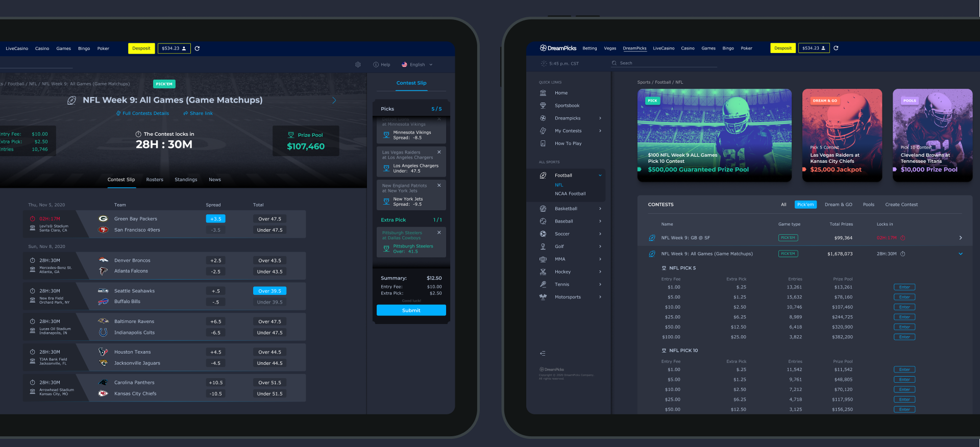Open the News tab

pos(215,180)
